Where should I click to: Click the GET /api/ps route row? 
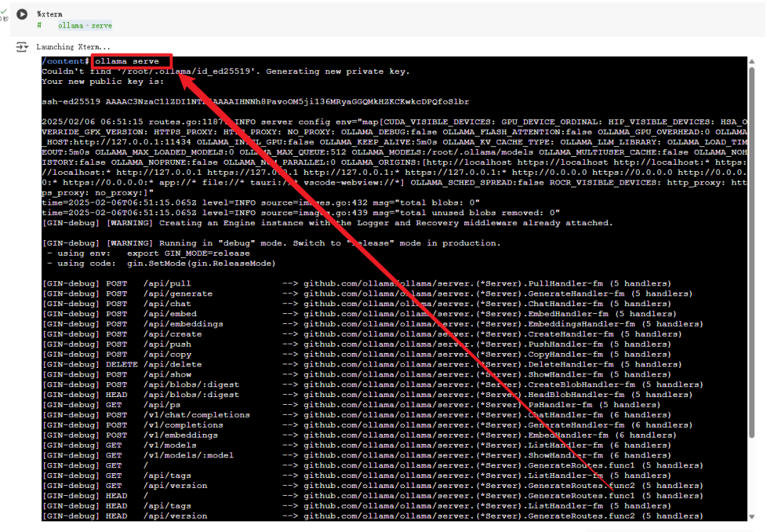[352, 405]
